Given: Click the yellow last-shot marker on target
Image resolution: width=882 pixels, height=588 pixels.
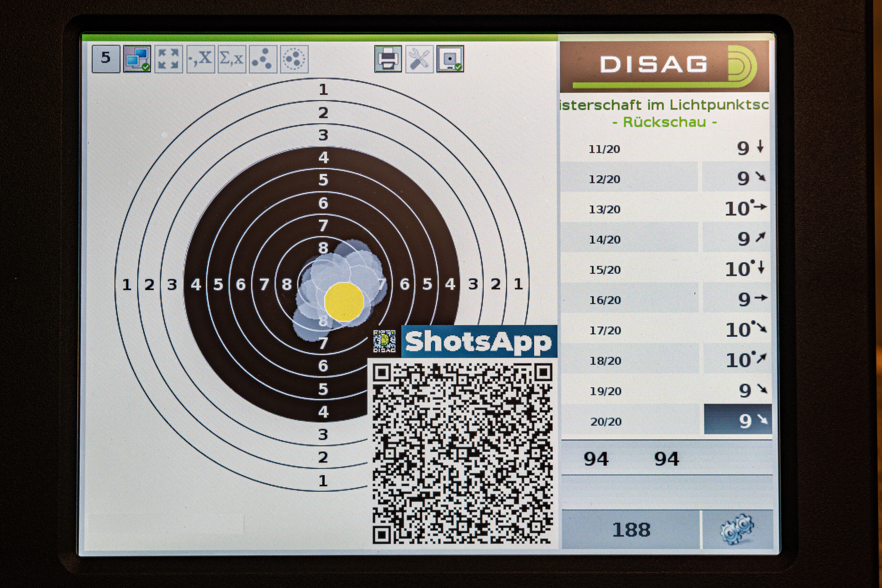Looking at the screenshot, I should pyautogui.click(x=344, y=302).
